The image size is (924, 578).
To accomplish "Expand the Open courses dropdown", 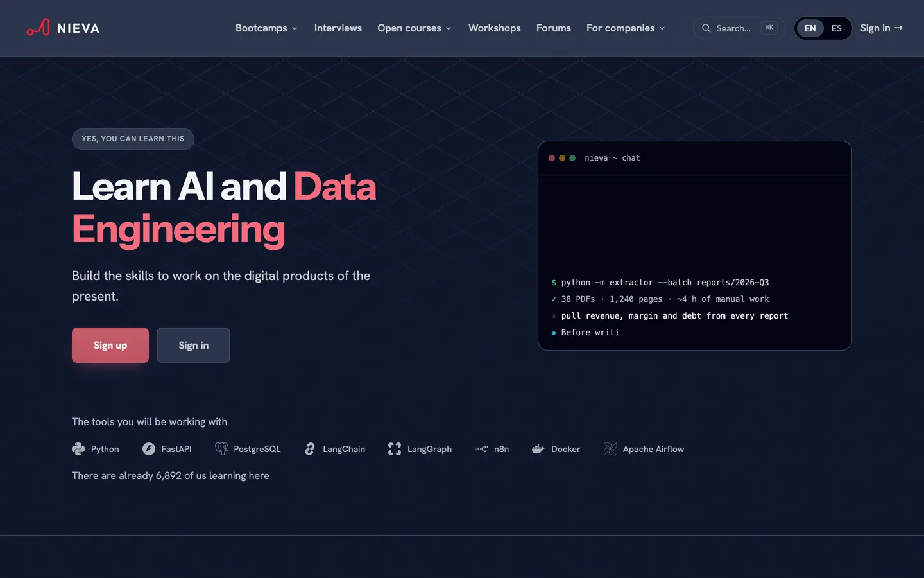I will tap(415, 28).
